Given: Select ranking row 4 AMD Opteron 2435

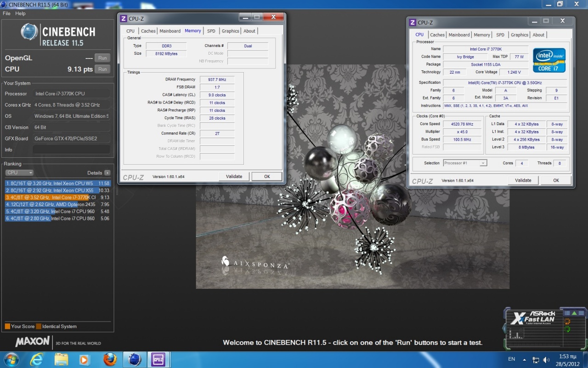Looking at the screenshot, I should (57, 204).
